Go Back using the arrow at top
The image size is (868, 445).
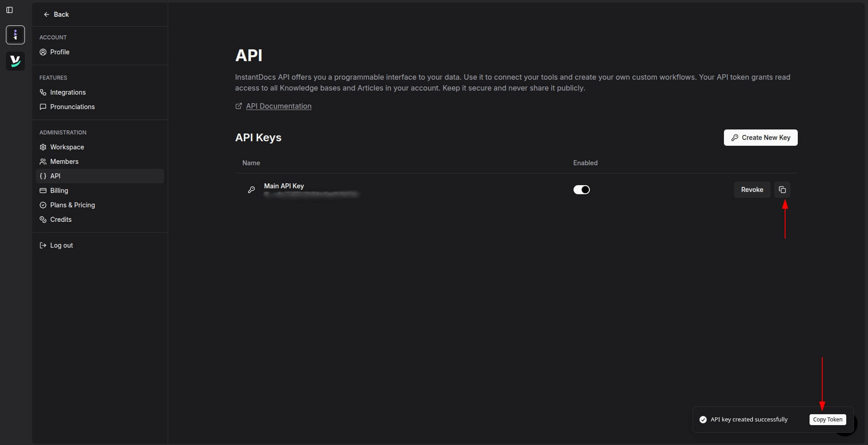pos(57,14)
